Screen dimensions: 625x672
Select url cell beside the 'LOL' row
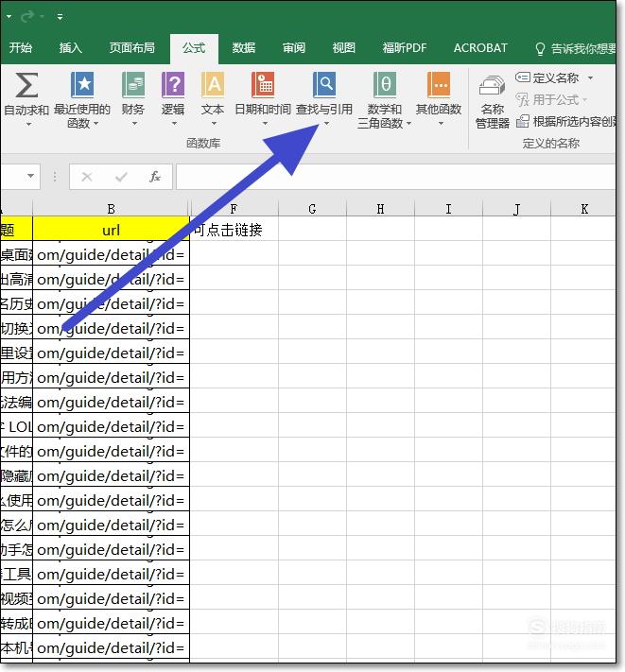pos(111,426)
